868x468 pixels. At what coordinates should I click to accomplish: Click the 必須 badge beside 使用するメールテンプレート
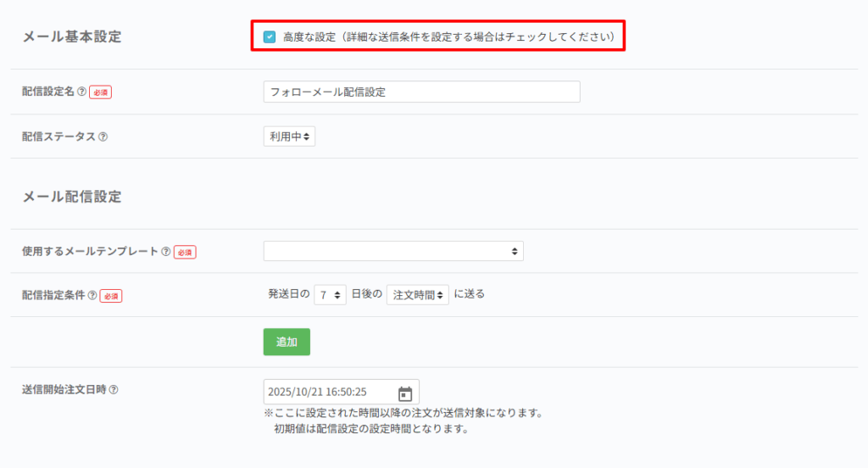(x=185, y=252)
